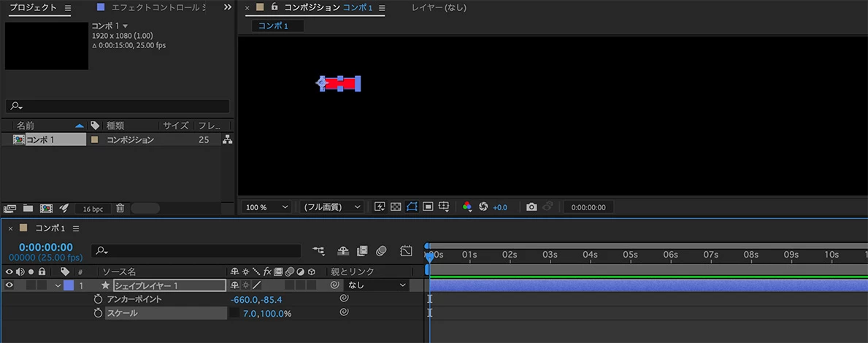Enable Frame Blending timeline icon
This screenshot has height=343, width=868.
point(362,251)
